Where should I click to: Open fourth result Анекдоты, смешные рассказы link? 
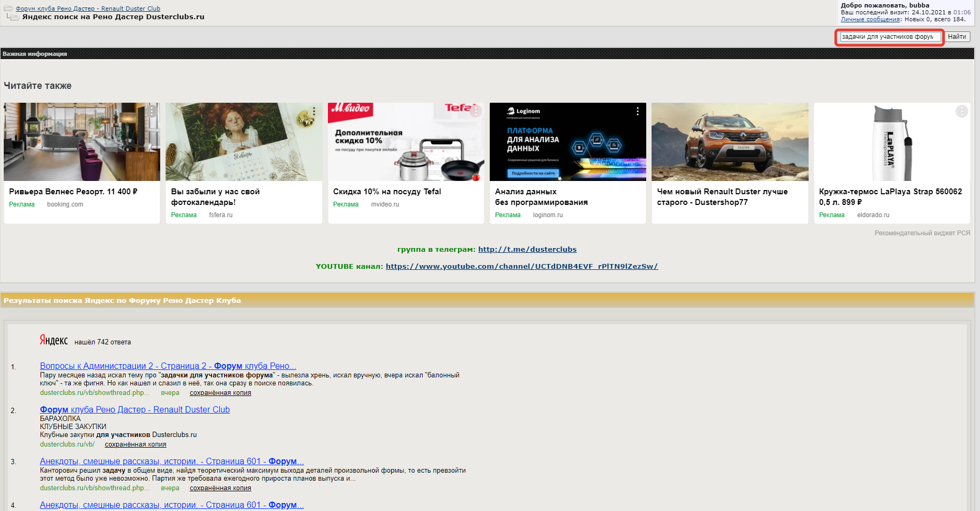[x=172, y=505]
